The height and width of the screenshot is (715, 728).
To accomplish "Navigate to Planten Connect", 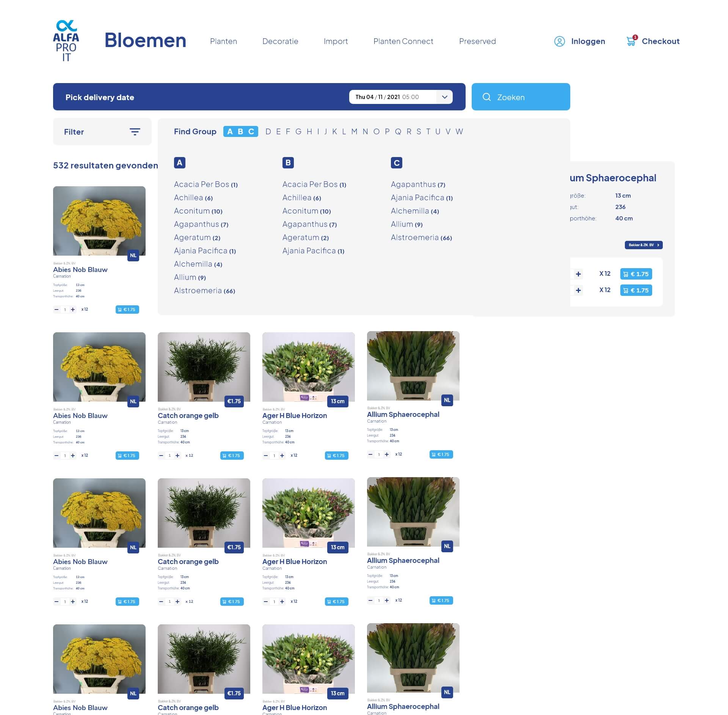I will pos(403,41).
